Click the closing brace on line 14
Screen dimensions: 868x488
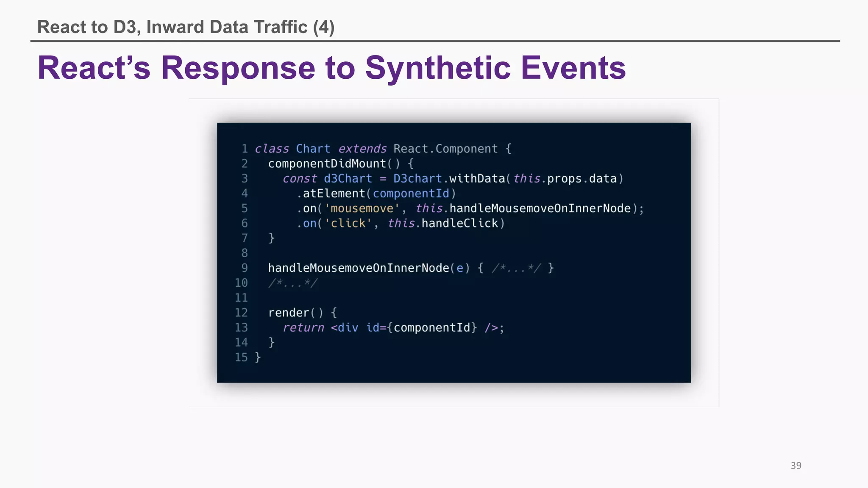[272, 342]
